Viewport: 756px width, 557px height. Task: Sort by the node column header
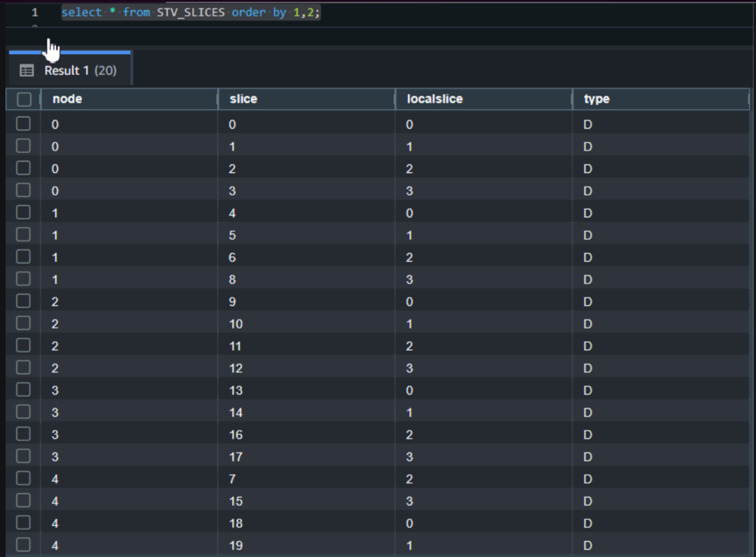coord(67,99)
